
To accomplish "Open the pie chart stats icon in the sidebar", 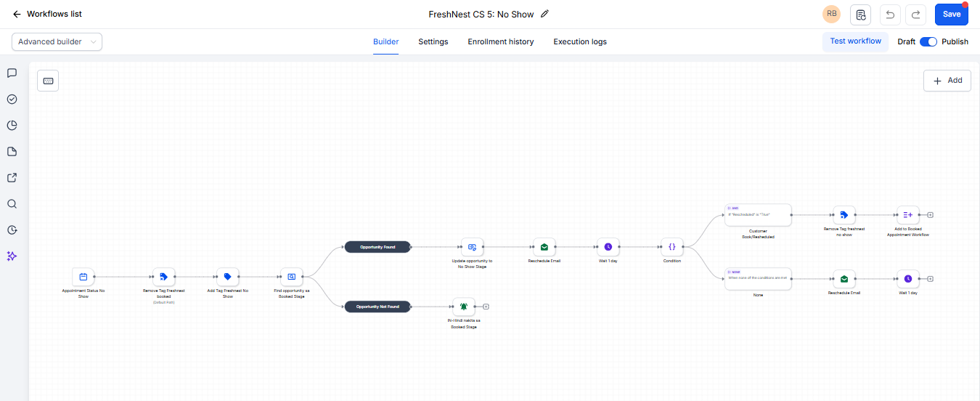I will [x=12, y=126].
